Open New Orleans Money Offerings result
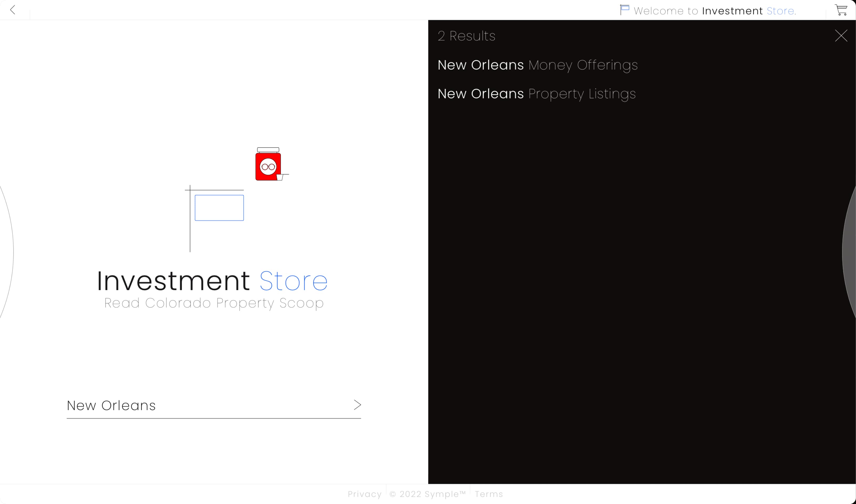 (x=537, y=65)
